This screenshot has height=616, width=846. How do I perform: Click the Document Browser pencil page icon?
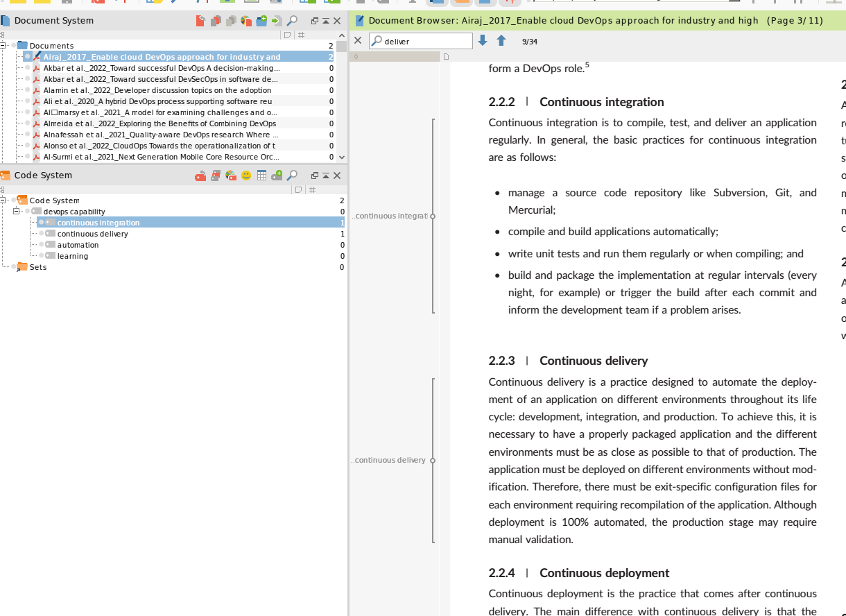coord(360,21)
